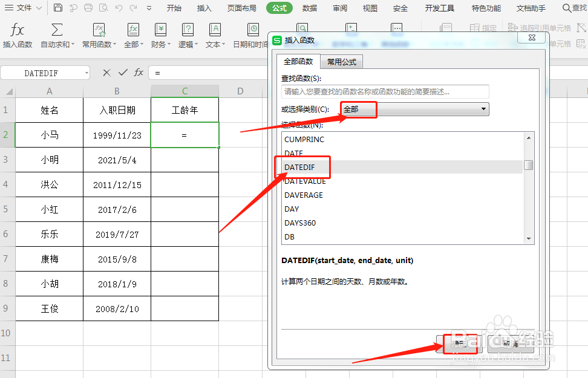Screen dimensions: 588x378
Task: Click the function list scrollbar
Action: point(528,163)
